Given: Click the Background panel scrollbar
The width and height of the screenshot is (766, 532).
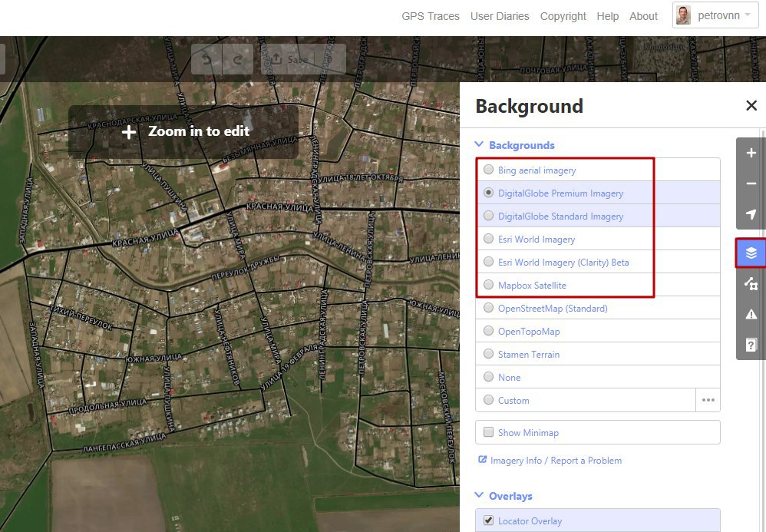Looking at the screenshot, I should pos(763,330).
